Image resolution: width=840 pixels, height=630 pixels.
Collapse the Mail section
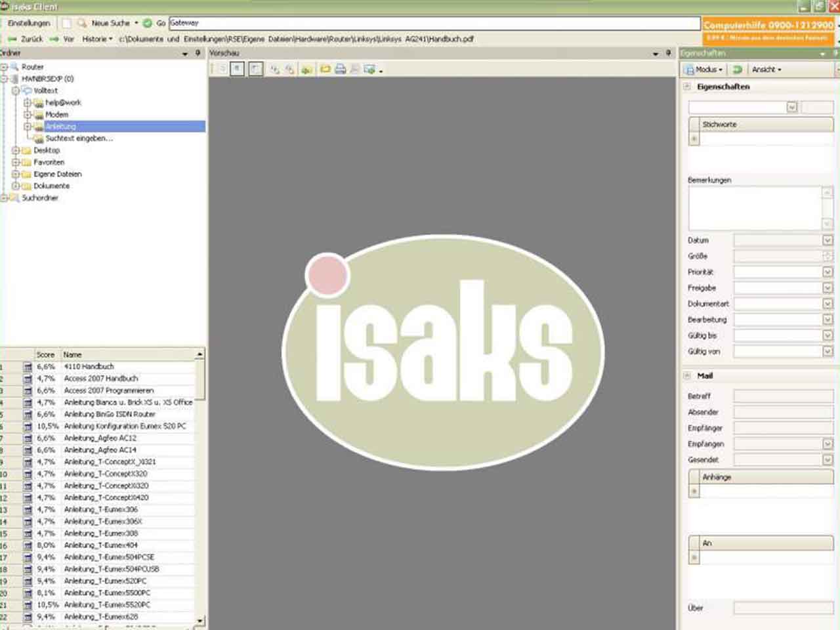pos(687,376)
